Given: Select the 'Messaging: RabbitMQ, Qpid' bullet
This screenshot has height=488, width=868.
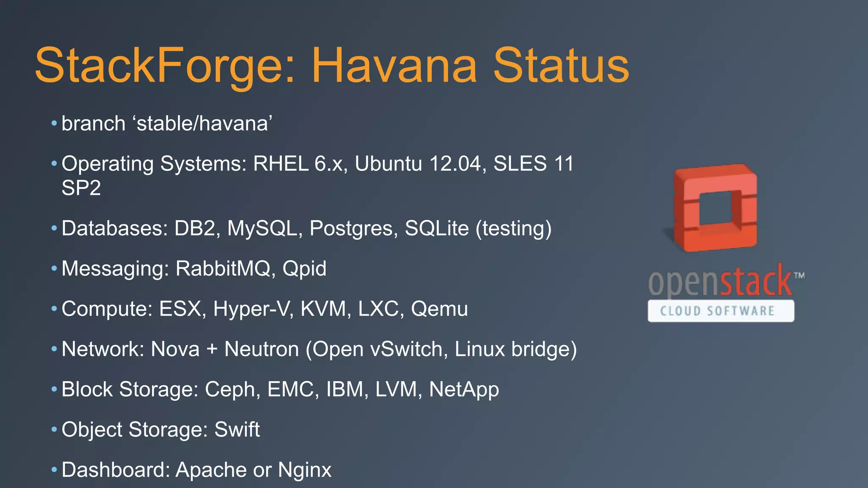Looking at the screenshot, I should [194, 269].
